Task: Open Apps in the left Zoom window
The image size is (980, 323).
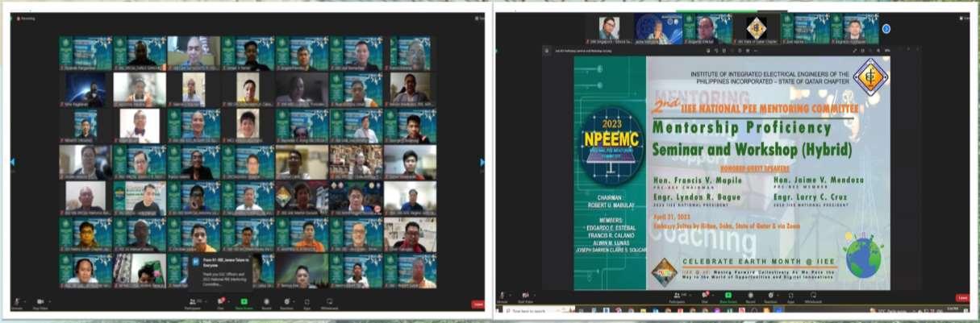Action: click(x=307, y=303)
